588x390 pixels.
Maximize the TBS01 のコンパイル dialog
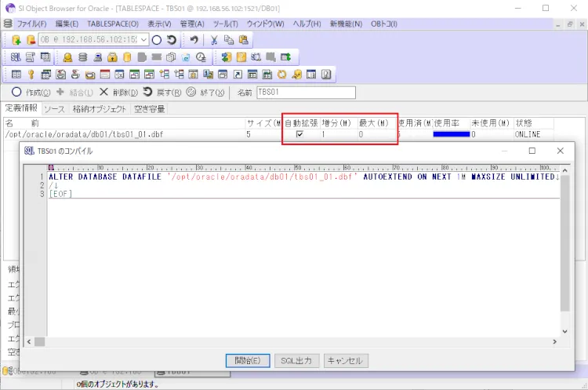(532, 151)
